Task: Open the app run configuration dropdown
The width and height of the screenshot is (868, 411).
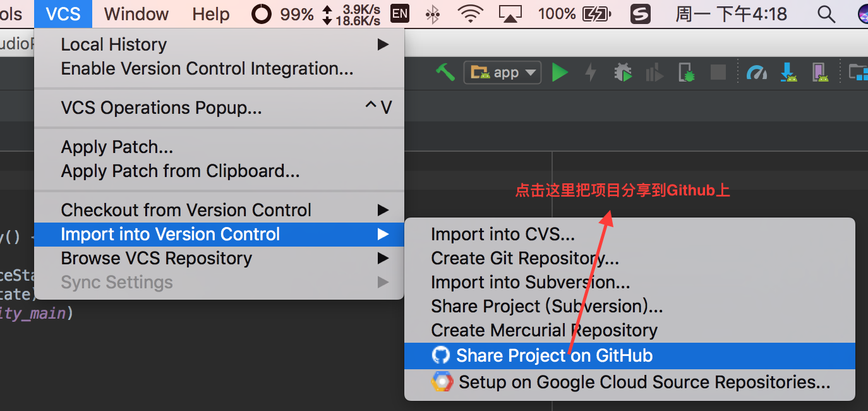Action: point(503,73)
